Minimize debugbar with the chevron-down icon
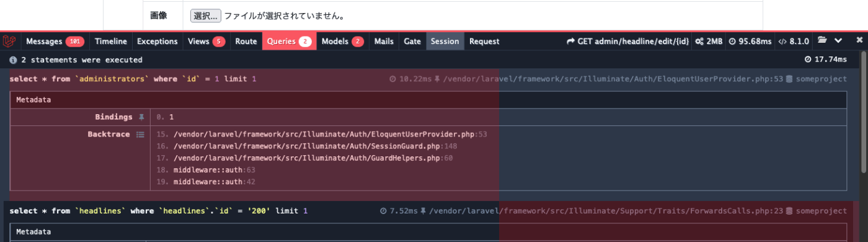Screen dimensions: 868x242 [x=838, y=41]
